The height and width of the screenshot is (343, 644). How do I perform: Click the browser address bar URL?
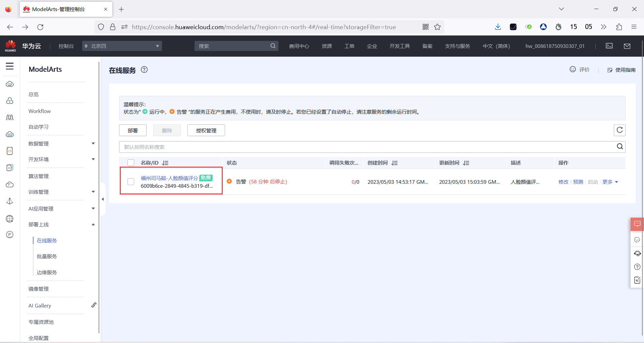pos(264,27)
